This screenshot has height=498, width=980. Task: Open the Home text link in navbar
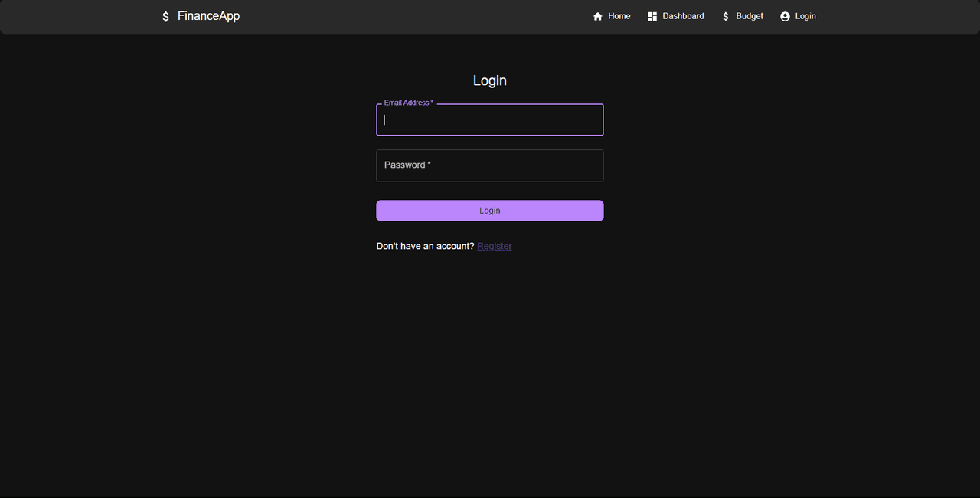619,16
